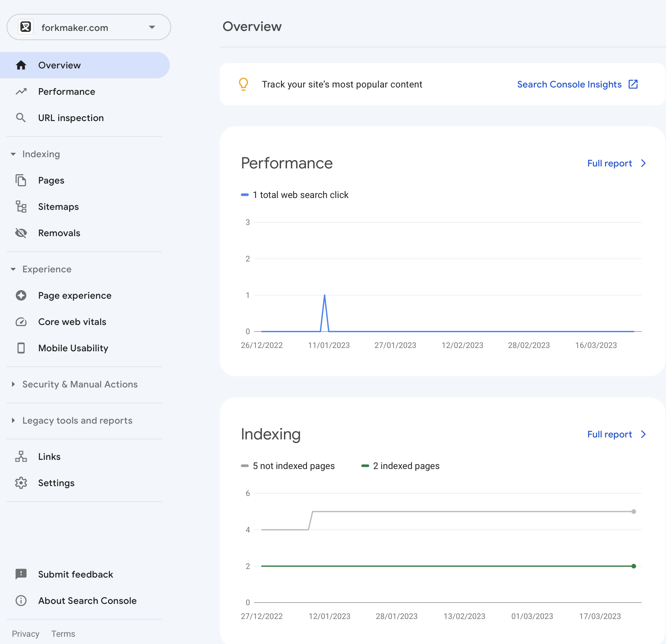Click the Performance card heading
This screenshot has width=666, height=644.
pyautogui.click(x=287, y=163)
